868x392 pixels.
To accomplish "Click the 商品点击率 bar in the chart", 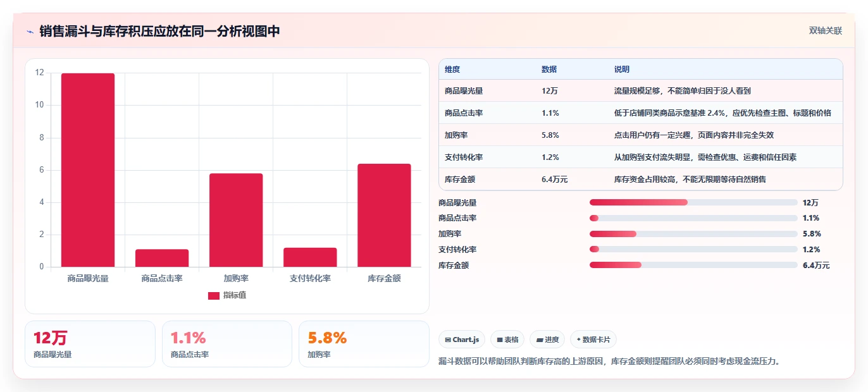I will click(x=162, y=258).
